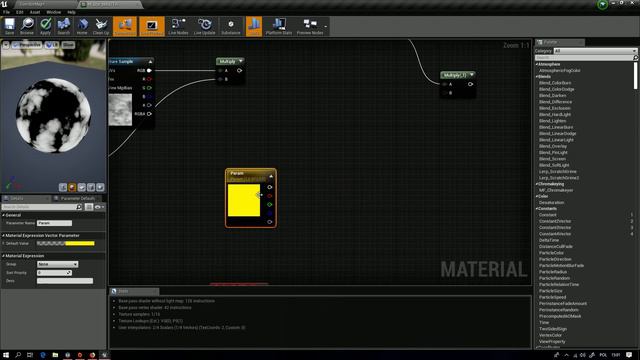Collapse the left Multiply node with its arrow
The height and width of the screenshot is (360, 640).
pos(240,61)
